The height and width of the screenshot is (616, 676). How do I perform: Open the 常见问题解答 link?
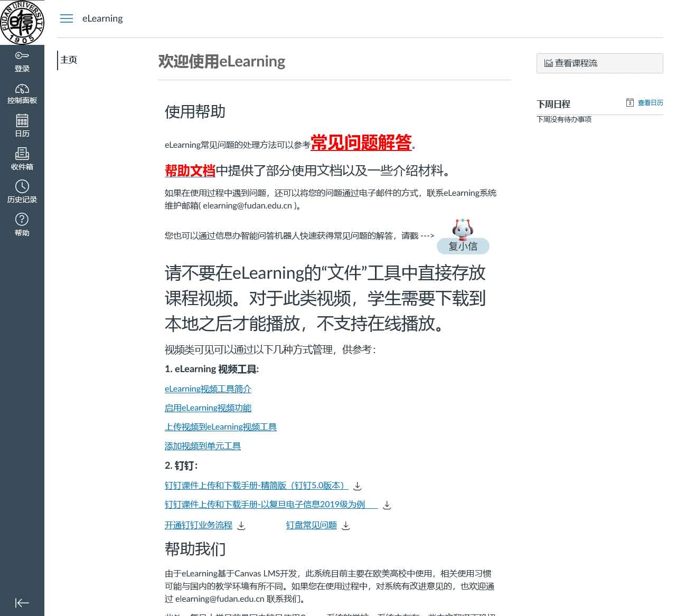(362, 143)
